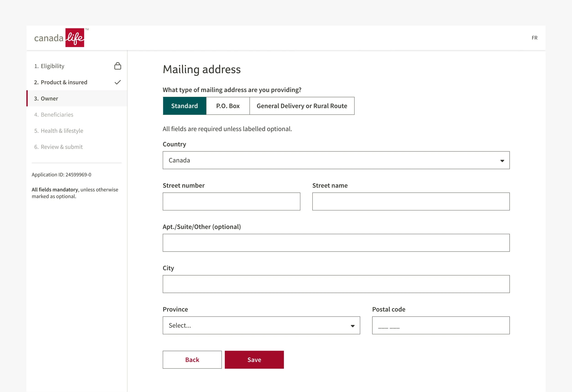Click the checkmark next to Product & insured
572x392 pixels.
[x=118, y=82]
